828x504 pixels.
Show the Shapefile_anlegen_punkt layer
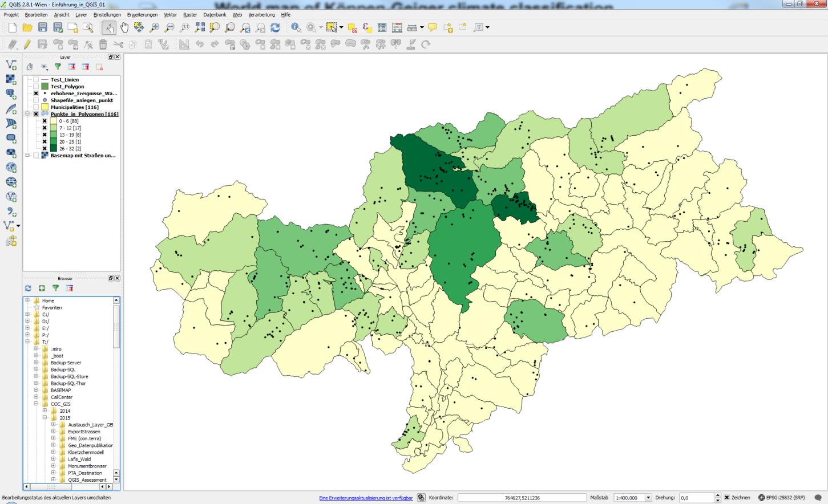point(36,100)
